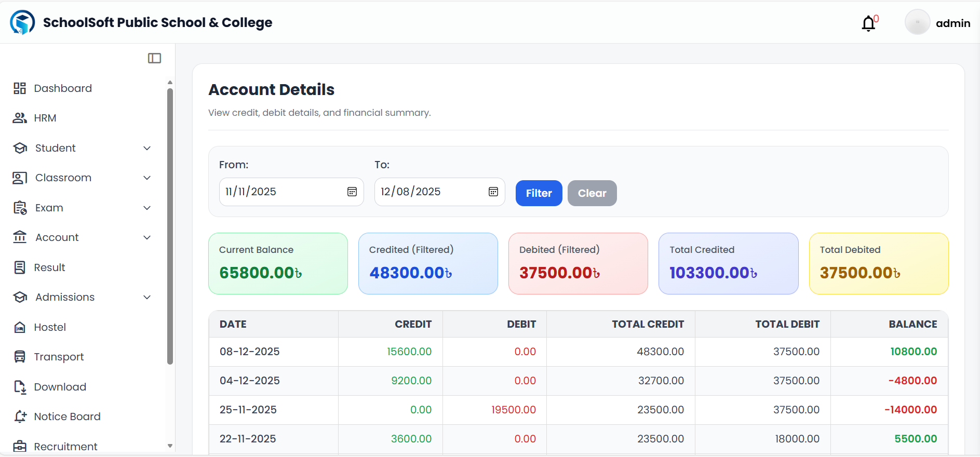Click the Dashboard grid icon

coord(20,88)
